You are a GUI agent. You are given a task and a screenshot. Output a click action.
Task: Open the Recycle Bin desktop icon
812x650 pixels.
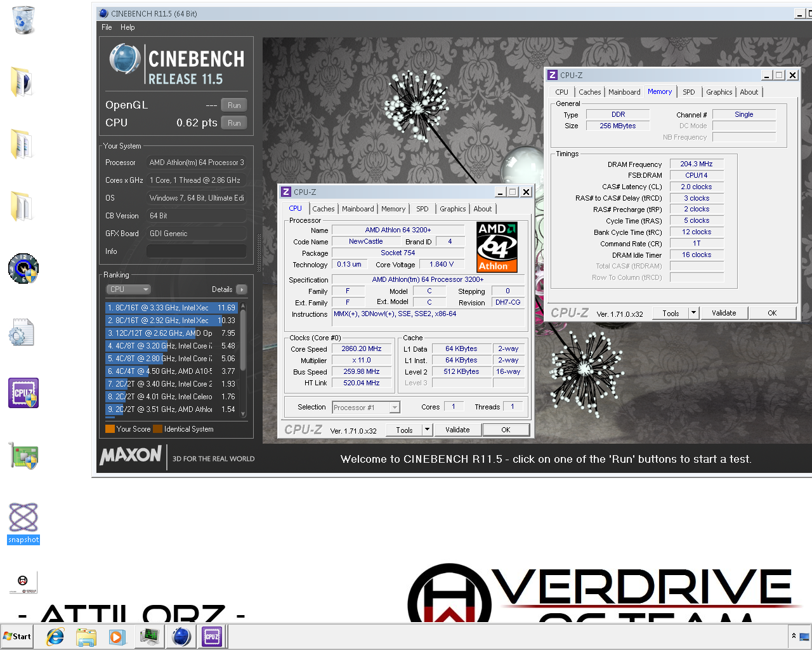[23, 20]
